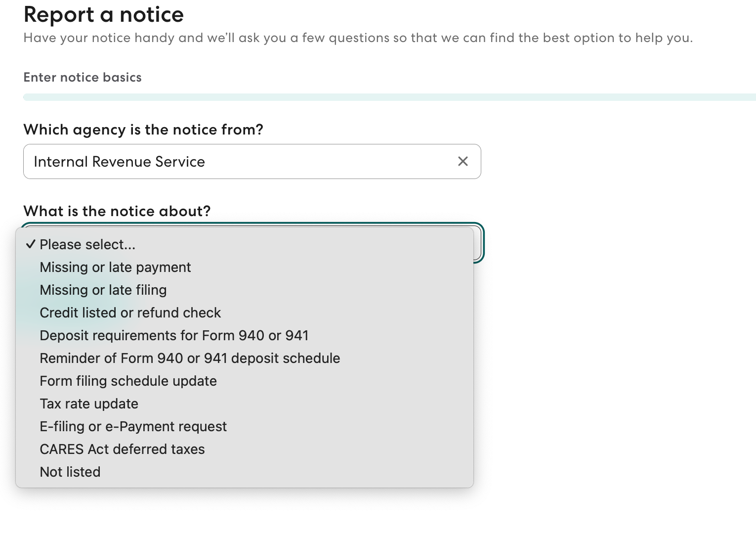Pick "Form filing schedule update" option
The height and width of the screenshot is (540, 756).
point(128,381)
